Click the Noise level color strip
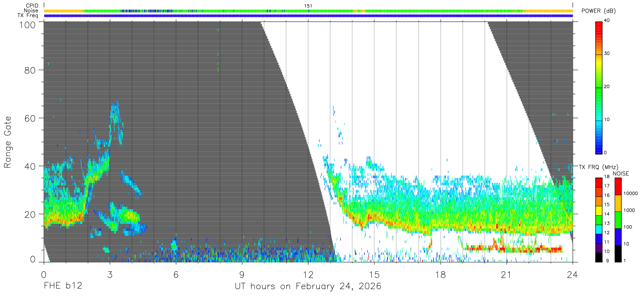 (308, 10)
